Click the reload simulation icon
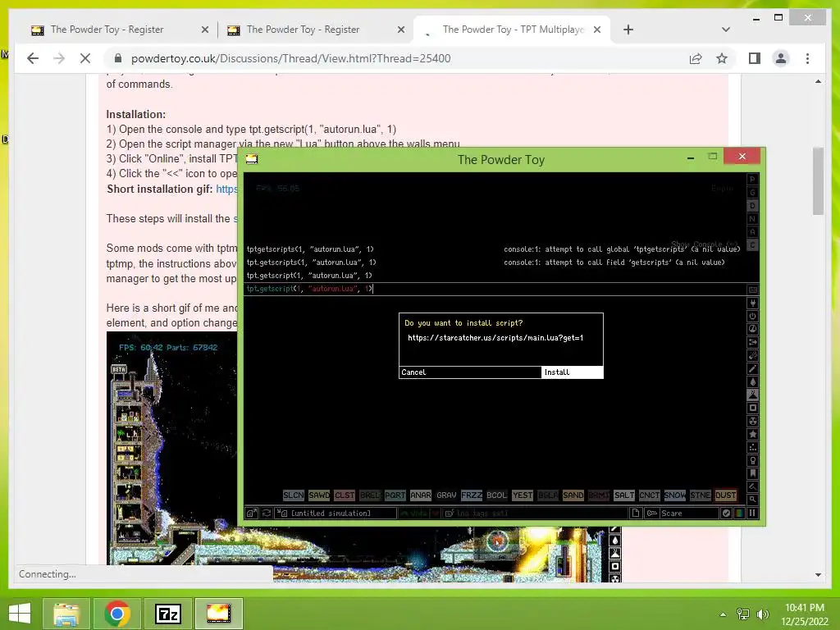Image resolution: width=840 pixels, height=630 pixels. (x=267, y=514)
